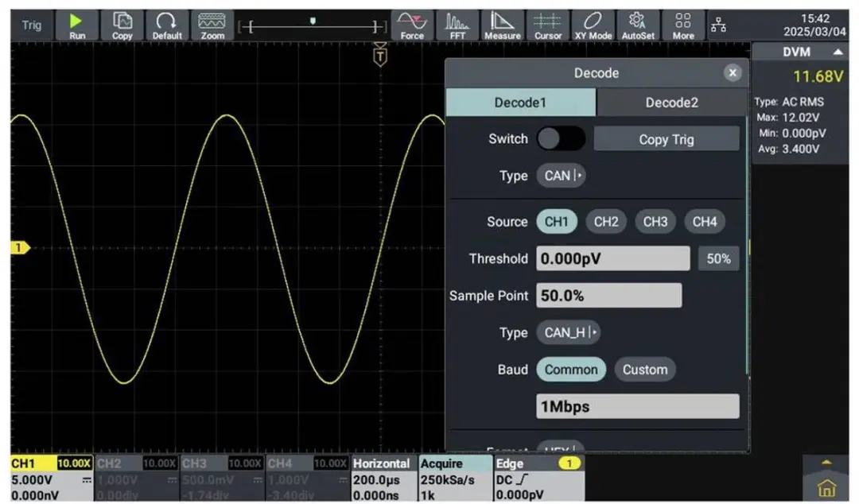Reset with the Default icon
The width and height of the screenshot is (859, 504).
pos(166,25)
